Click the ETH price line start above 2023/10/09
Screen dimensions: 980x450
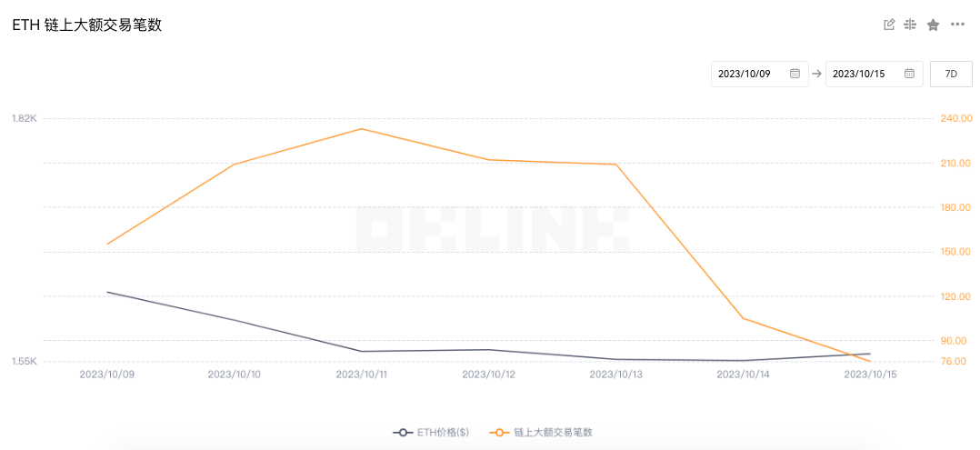click(107, 292)
